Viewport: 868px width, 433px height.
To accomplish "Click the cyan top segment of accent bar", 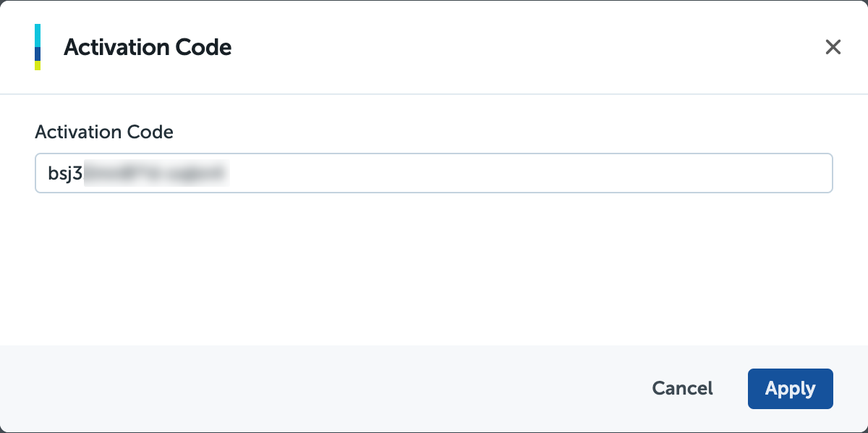I will [x=38, y=35].
